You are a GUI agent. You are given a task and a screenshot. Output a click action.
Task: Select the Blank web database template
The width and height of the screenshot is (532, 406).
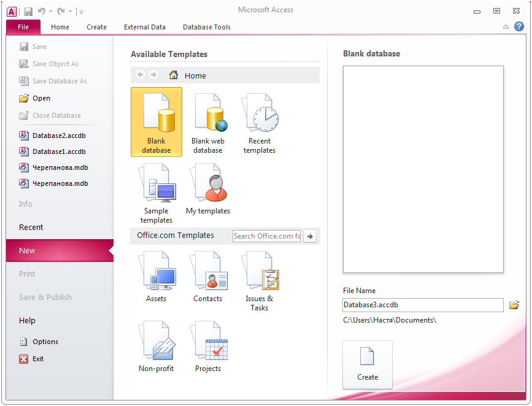coord(208,123)
